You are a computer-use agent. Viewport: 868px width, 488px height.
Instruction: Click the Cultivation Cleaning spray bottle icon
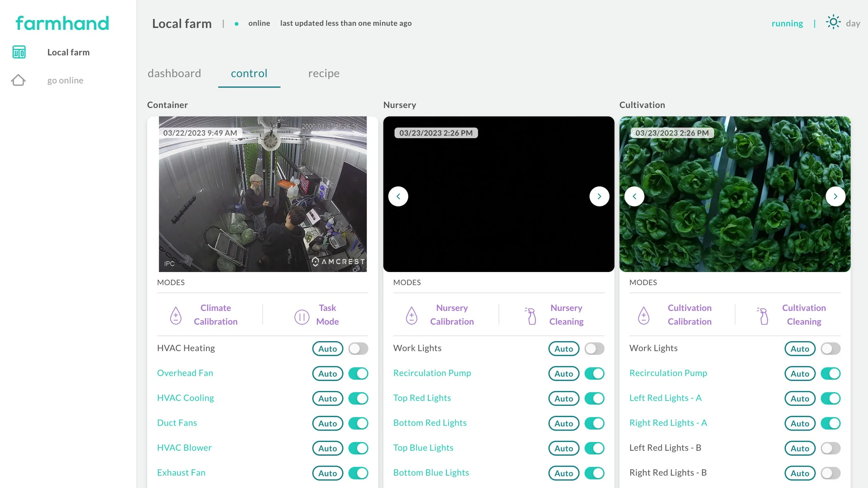[x=763, y=316]
